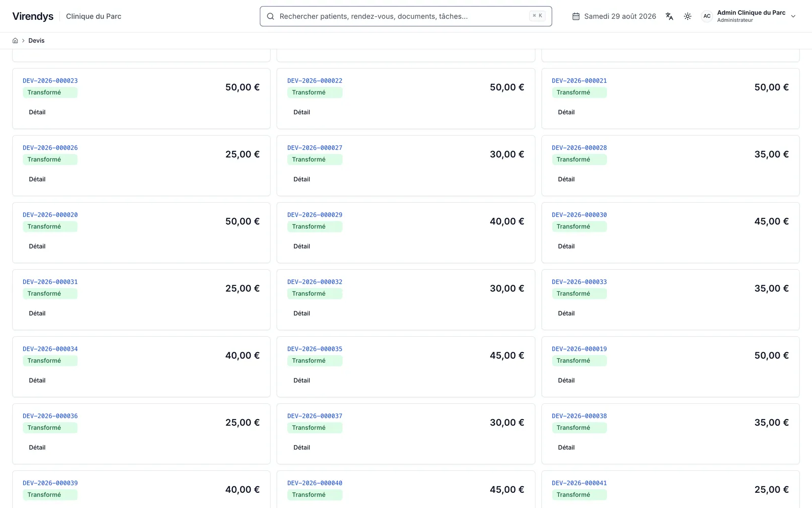This screenshot has width=812, height=508.
Task: Click Transformé badge on DEV-2026-000039
Action: coord(50,495)
